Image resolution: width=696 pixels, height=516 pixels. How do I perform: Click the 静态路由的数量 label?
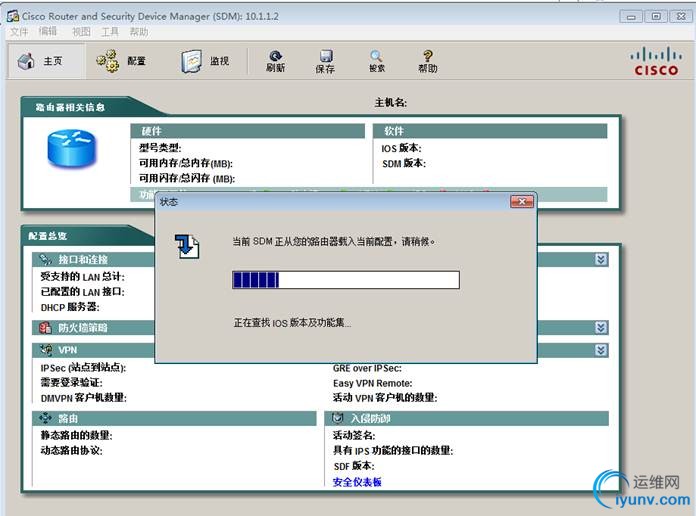(x=76, y=435)
